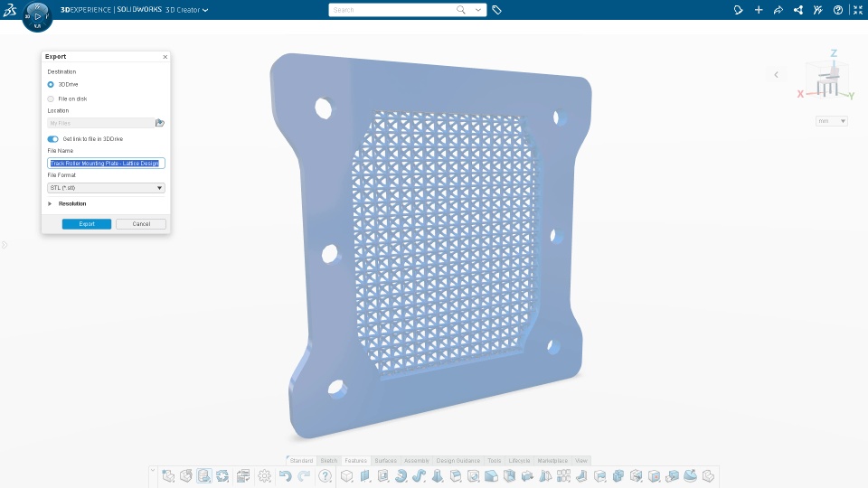Click the Export button

(87, 224)
